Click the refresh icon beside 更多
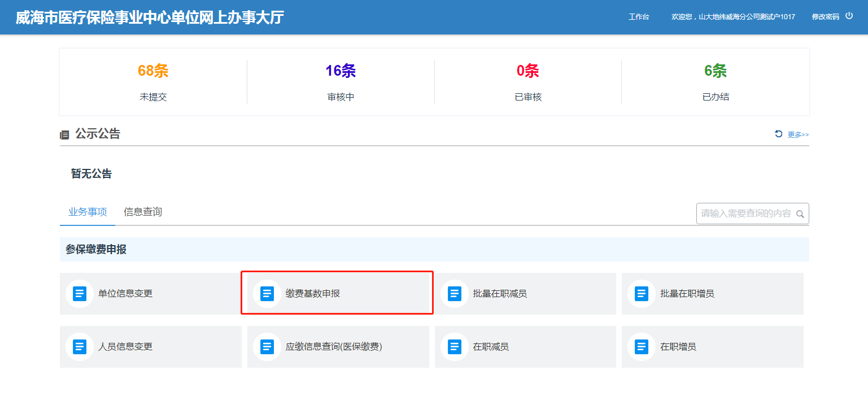This screenshot has width=868, height=418. click(779, 134)
